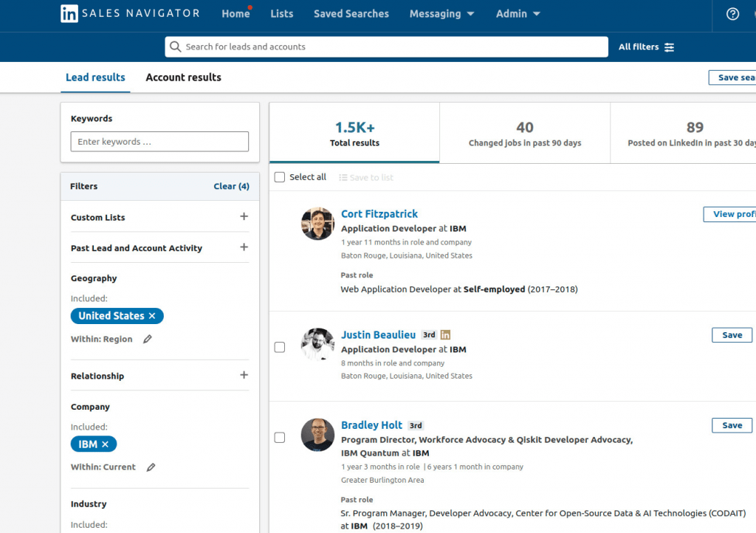
Task: Open the help question mark icon
Action: (x=732, y=14)
